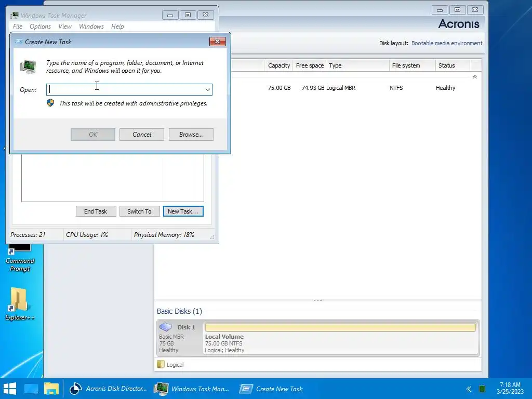Close the Create New Task dialog
532x399 pixels.
218,42
